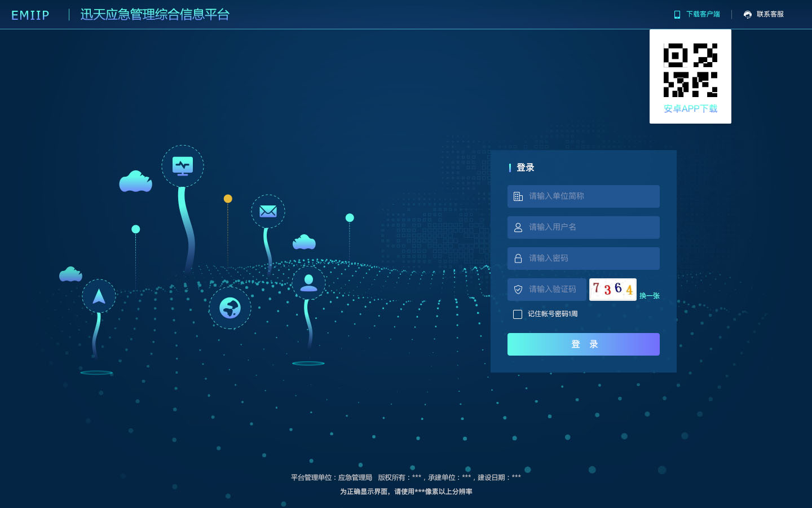Enable the 记住帐号密码1周 checkbox
The width and height of the screenshot is (812, 508).
(x=518, y=314)
